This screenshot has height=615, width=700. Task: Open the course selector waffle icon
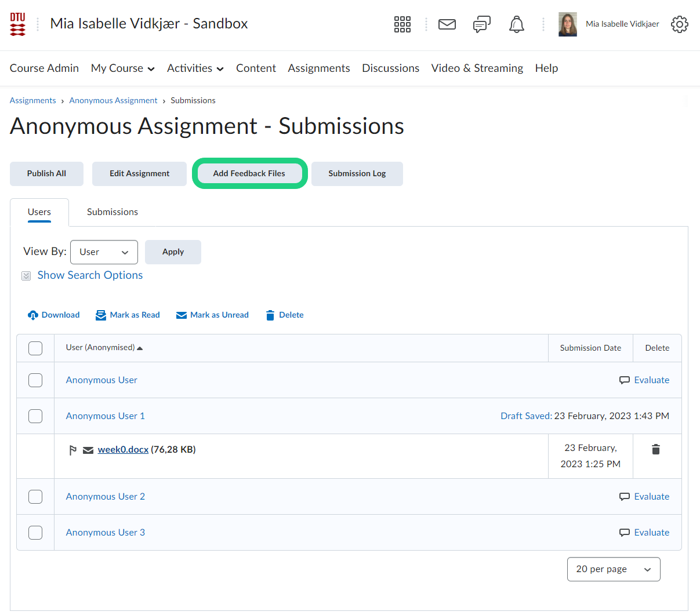coord(402,24)
